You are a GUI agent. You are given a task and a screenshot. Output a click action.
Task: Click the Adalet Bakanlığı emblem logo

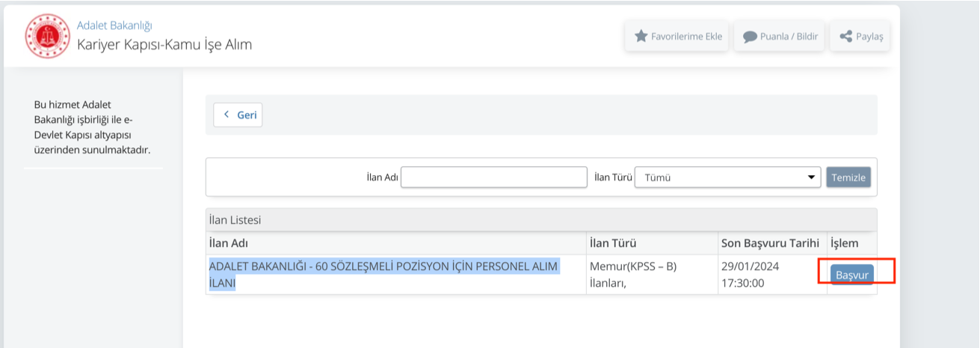46,36
